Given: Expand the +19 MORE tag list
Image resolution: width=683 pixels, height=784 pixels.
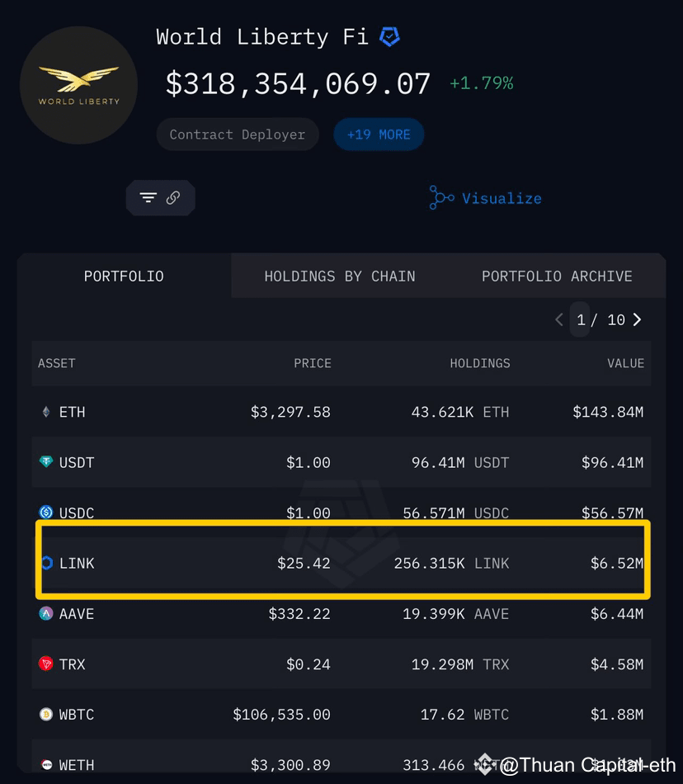Looking at the screenshot, I should click(x=379, y=134).
